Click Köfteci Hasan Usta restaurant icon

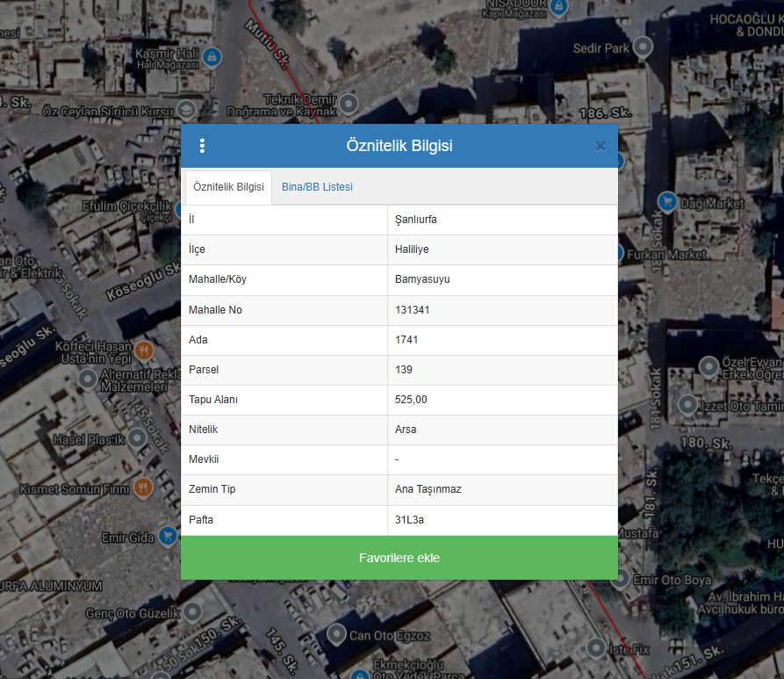click(145, 350)
